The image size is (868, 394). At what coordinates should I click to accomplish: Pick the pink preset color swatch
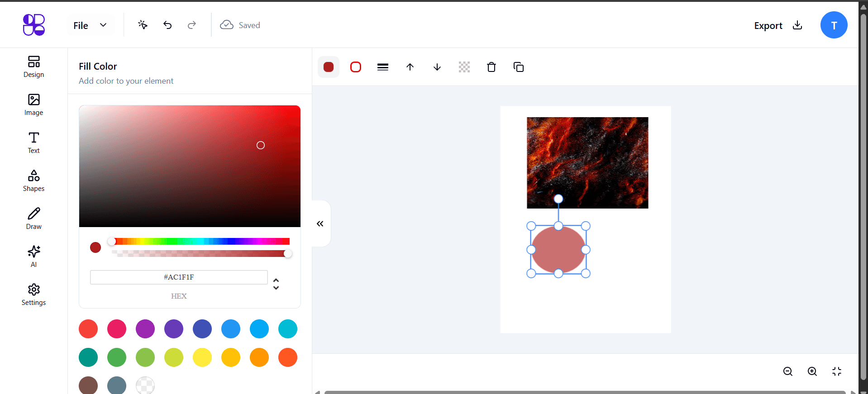117,329
